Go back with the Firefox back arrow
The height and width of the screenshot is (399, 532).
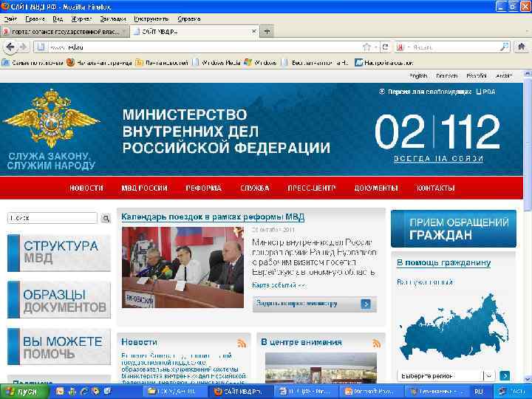tap(10, 47)
